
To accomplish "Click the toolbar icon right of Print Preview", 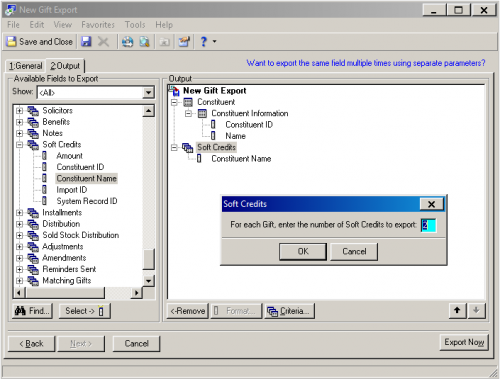I will pyautogui.click(x=164, y=42).
